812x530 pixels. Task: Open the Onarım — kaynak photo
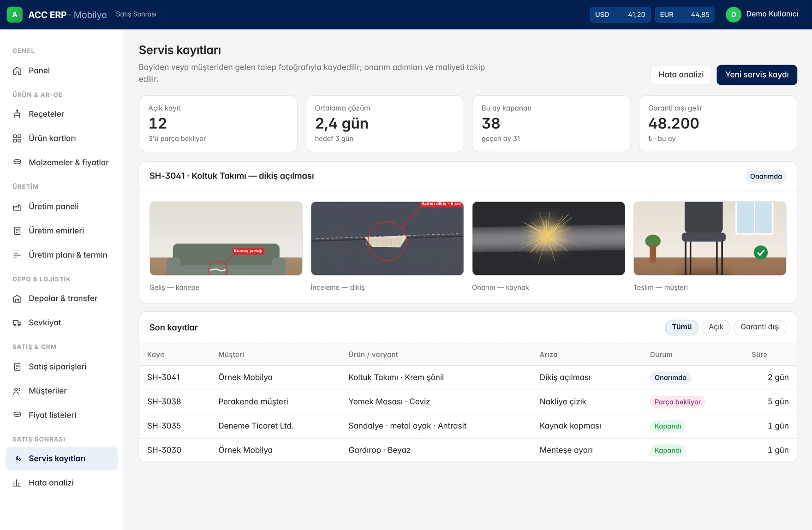click(549, 238)
